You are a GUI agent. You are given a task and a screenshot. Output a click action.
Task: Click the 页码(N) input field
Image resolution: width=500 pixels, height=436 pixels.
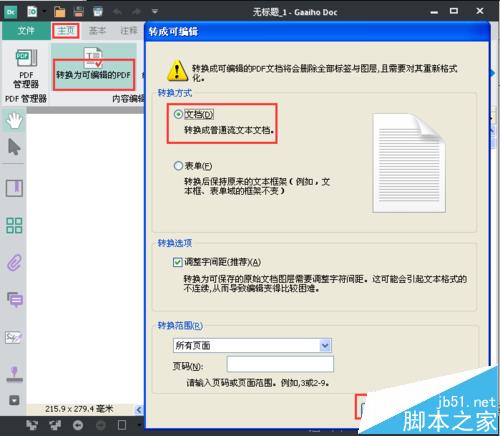coord(280,364)
